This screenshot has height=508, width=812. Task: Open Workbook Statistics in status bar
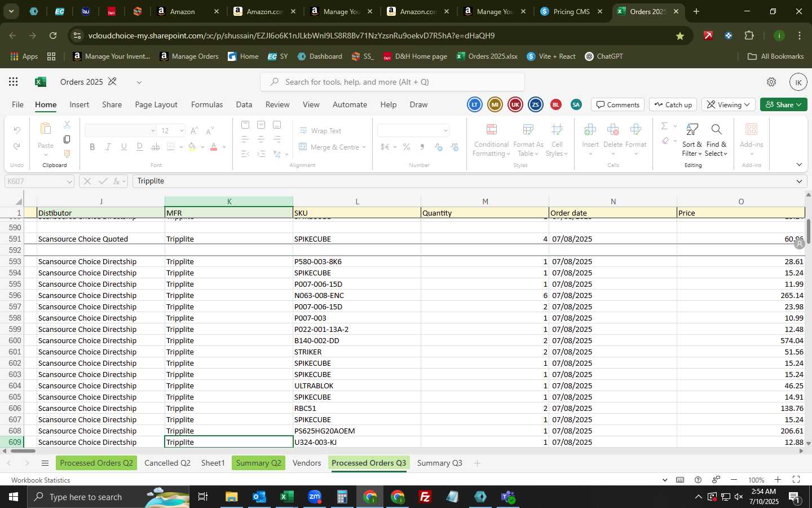pos(41,480)
